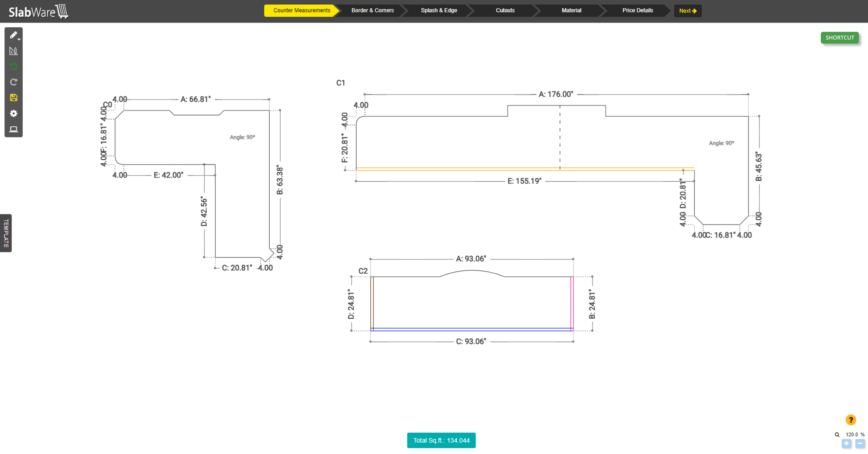Viewport: 868px width, 454px height.
Task: Select the pencil draw tool
Action: point(13,35)
